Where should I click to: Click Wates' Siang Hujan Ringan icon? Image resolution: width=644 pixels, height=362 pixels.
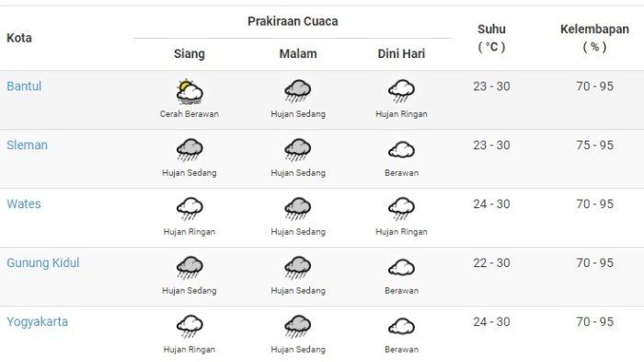[190, 209]
